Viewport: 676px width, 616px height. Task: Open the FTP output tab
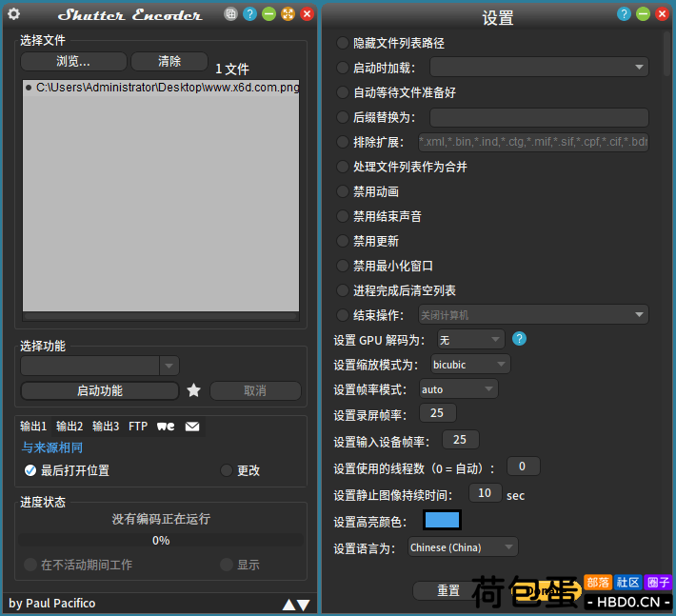138,427
